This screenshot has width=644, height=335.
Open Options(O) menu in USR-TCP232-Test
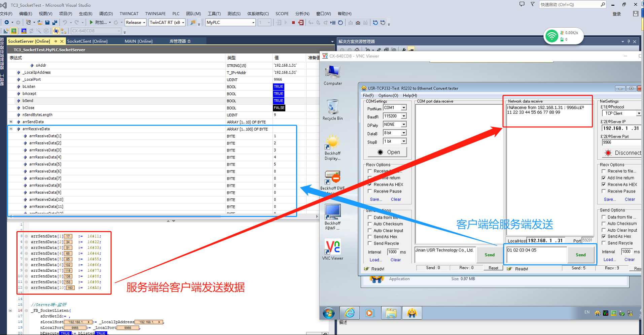point(388,96)
